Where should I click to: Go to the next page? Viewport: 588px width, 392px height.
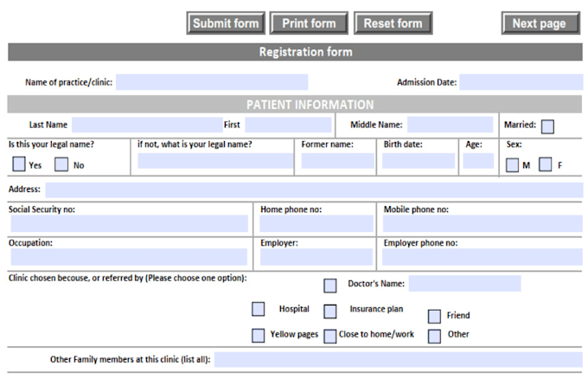[540, 23]
